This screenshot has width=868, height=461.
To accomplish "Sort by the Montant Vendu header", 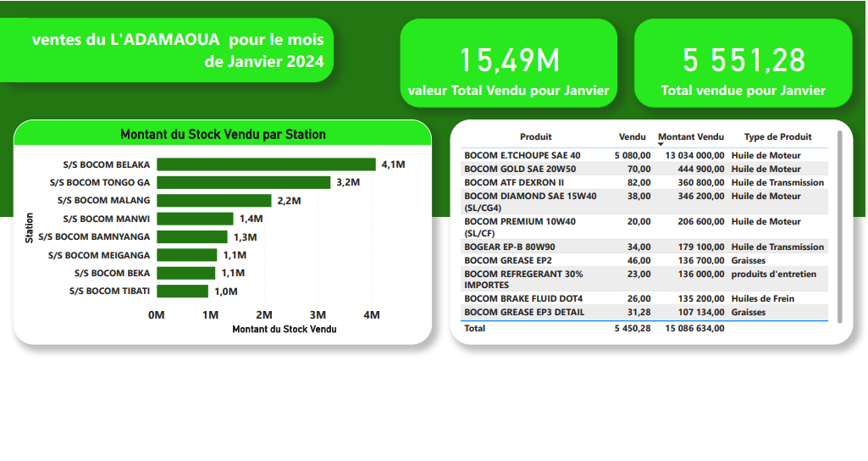I will pyautogui.click(x=691, y=137).
